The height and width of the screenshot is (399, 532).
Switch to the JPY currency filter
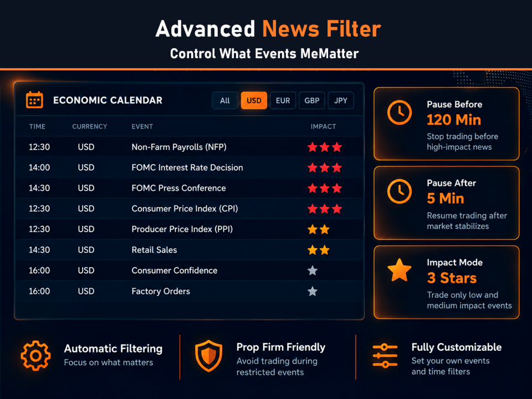[341, 100]
